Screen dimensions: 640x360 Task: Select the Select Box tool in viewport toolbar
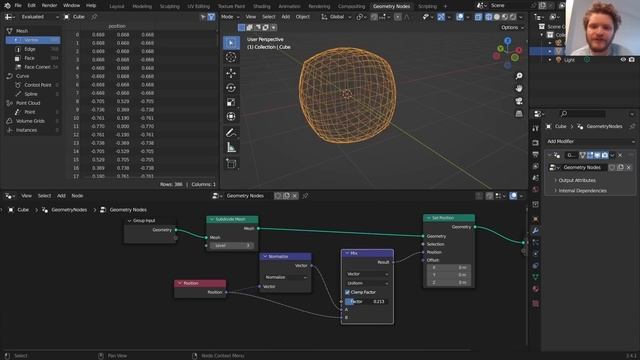pos(231,43)
